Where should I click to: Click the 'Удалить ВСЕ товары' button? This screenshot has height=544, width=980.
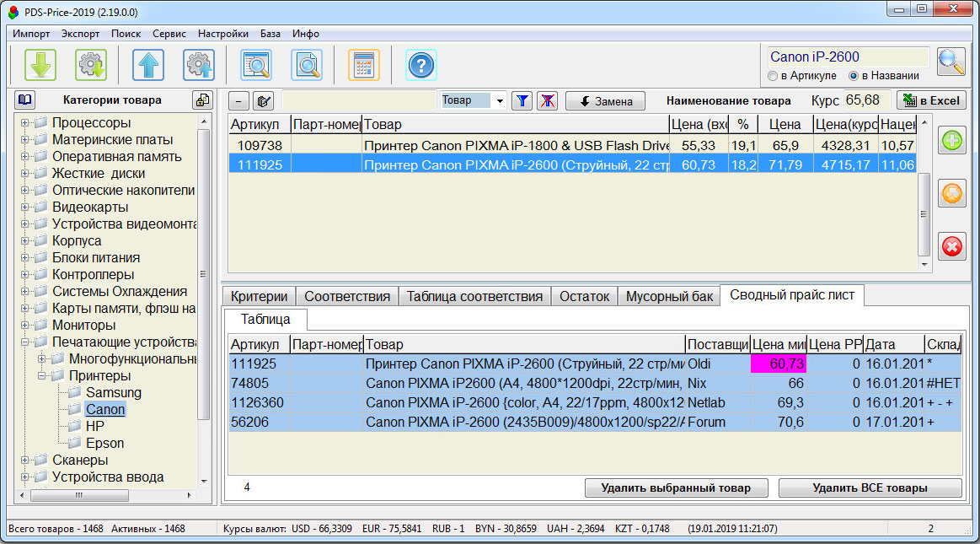pos(870,487)
